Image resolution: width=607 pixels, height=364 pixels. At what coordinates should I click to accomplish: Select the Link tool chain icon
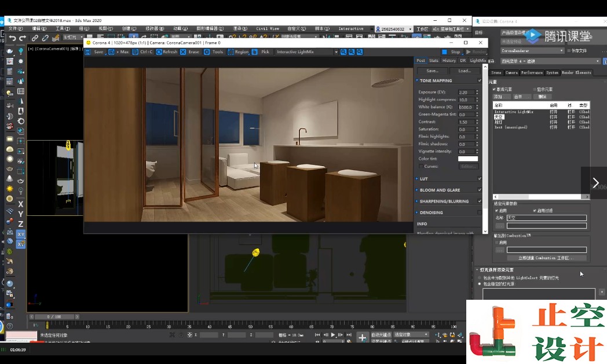pos(35,38)
